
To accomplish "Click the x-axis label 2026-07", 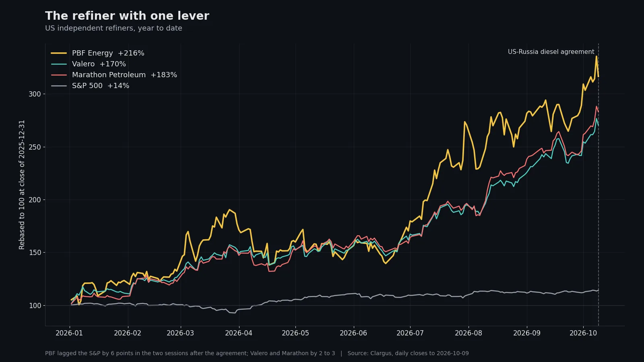I will (410, 333).
